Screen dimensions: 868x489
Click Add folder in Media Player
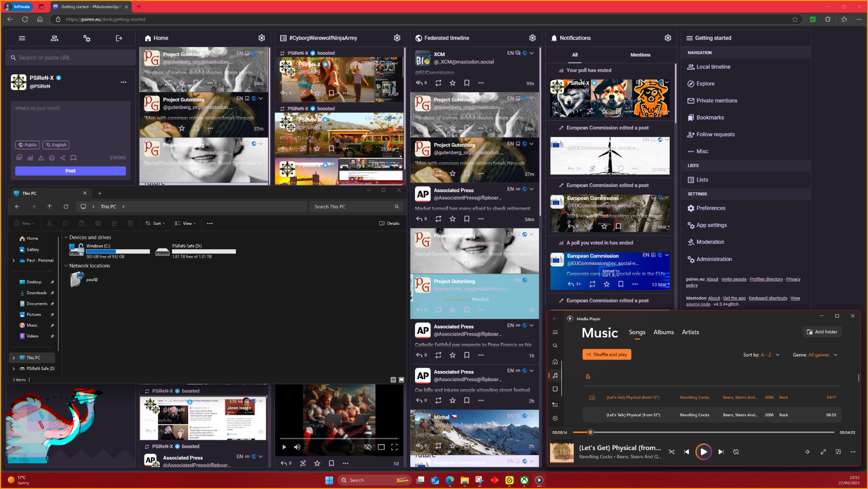coord(822,332)
